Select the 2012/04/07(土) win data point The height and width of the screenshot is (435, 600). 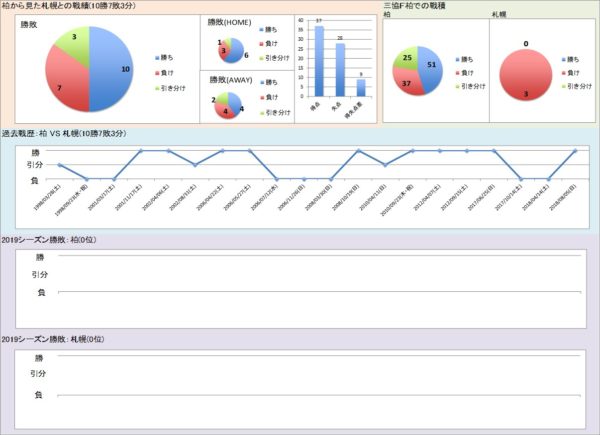pos(440,151)
